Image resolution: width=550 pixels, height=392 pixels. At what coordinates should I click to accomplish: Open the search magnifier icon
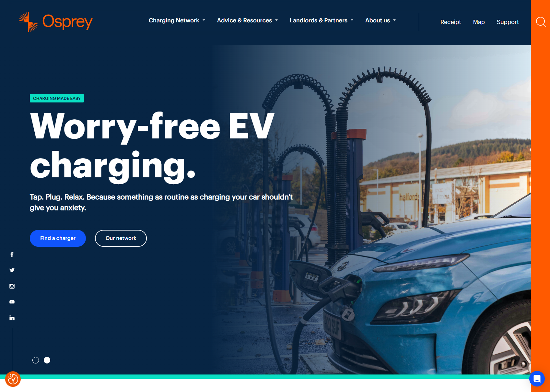[x=541, y=22]
